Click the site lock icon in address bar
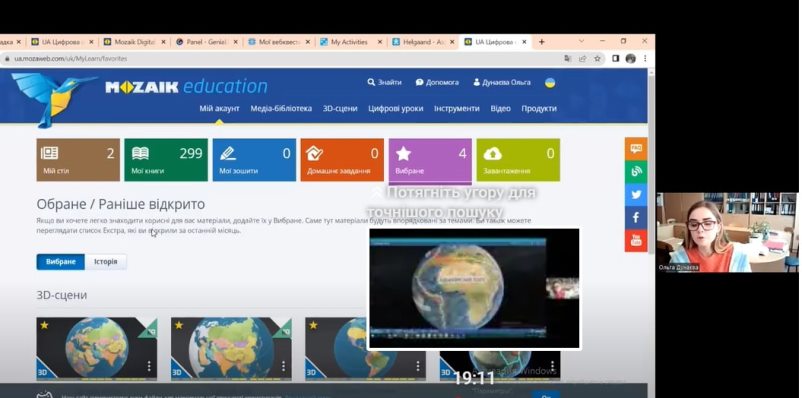The image size is (802, 398). click(x=7, y=59)
